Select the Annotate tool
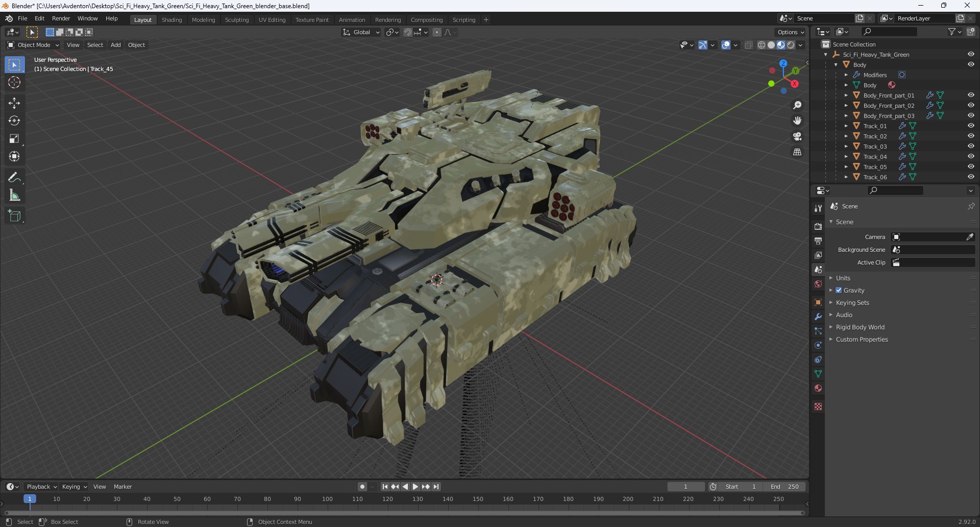 (14, 177)
